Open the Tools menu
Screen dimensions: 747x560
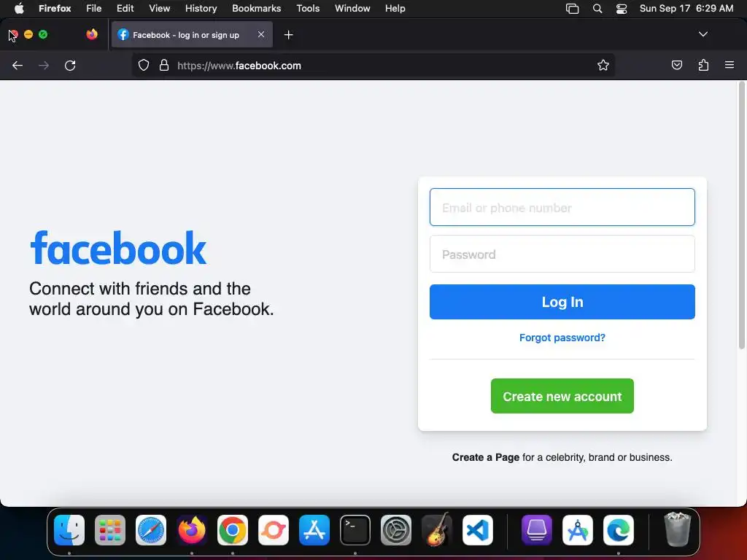309,9
